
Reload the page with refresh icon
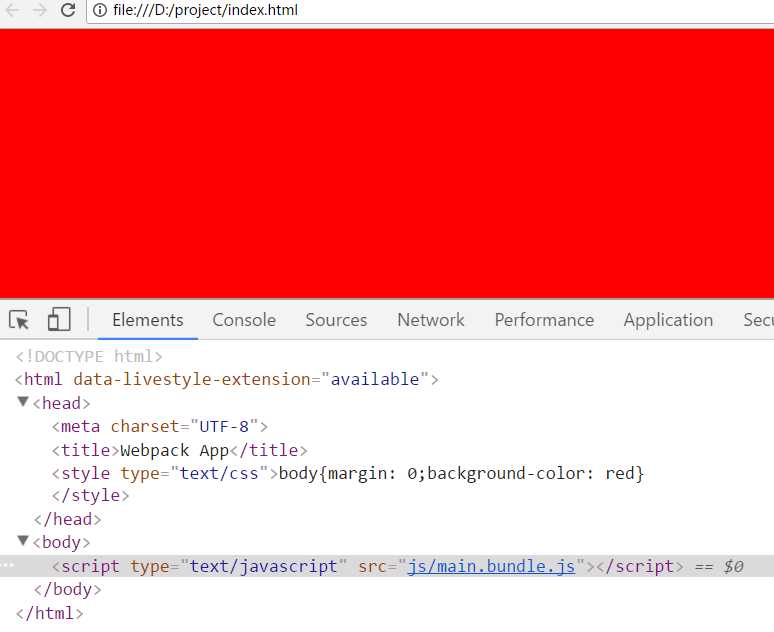(68, 10)
